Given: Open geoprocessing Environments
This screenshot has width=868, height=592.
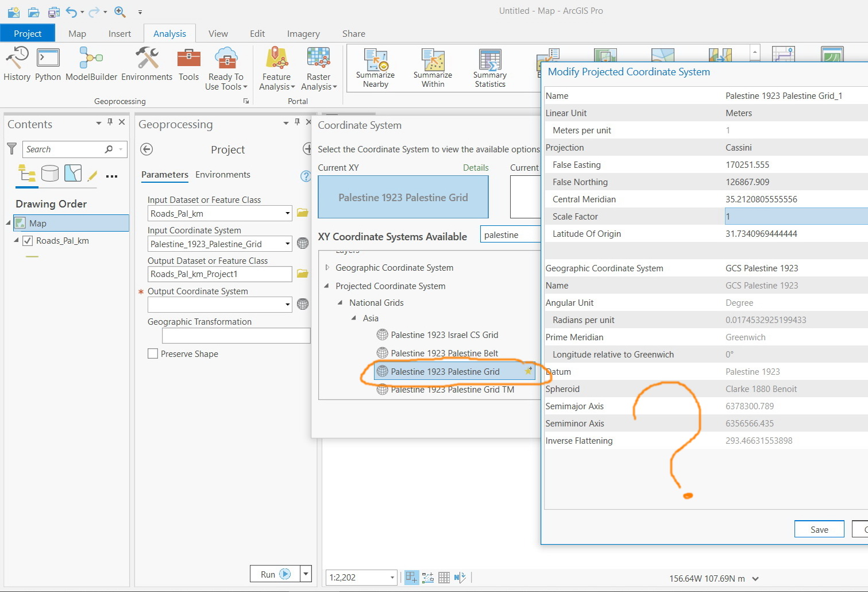Looking at the screenshot, I should 146,64.
